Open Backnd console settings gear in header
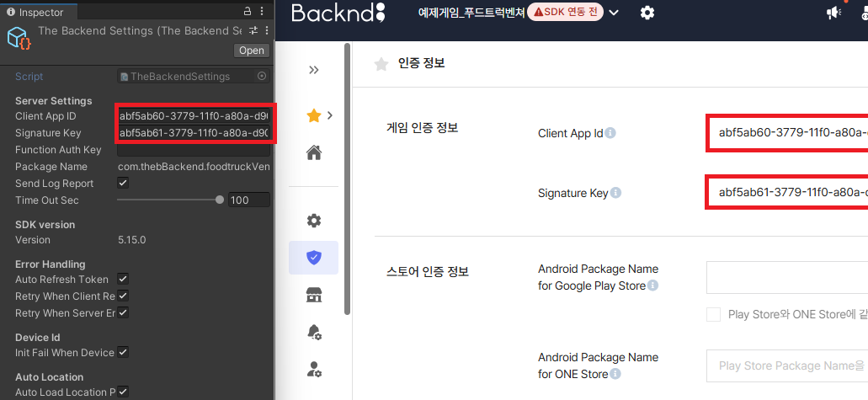This screenshot has height=400, width=868. [x=647, y=13]
